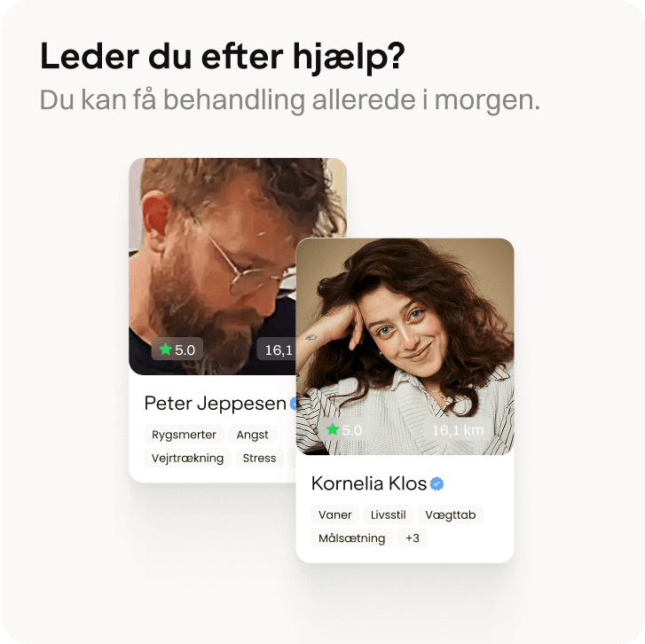Image resolution: width=645 pixels, height=644 pixels.
Task: Select the Rygsmerter tag
Action: (184, 435)
